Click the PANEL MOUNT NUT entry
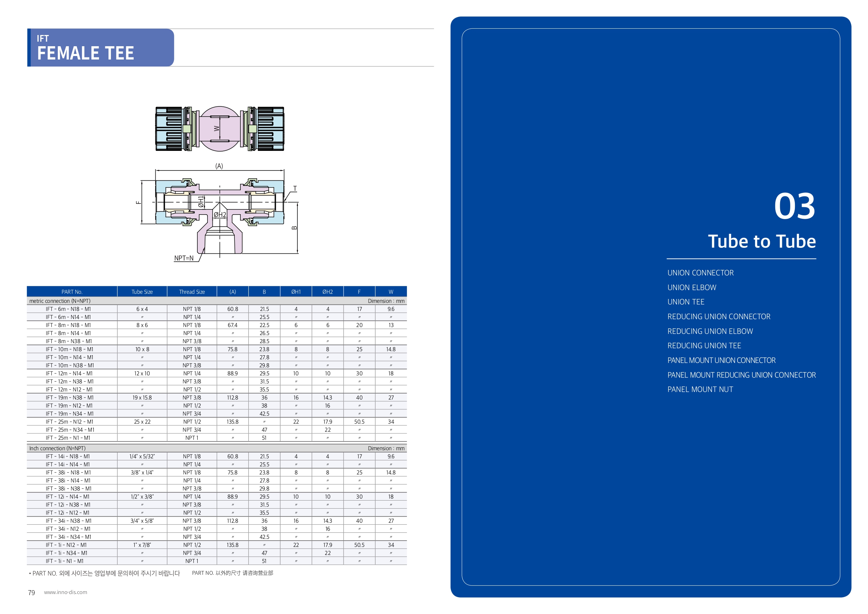 click(700, 390)
